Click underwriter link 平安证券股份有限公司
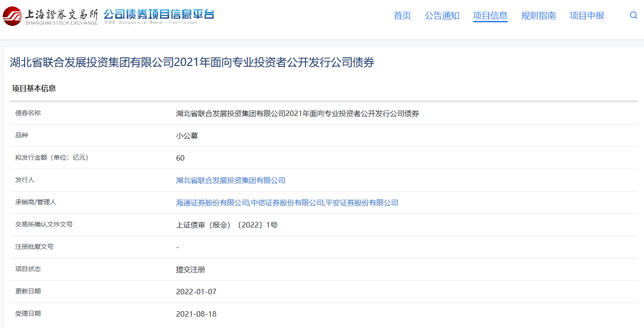Viewport: 644px width, 328px height. [x=362, y=203]
